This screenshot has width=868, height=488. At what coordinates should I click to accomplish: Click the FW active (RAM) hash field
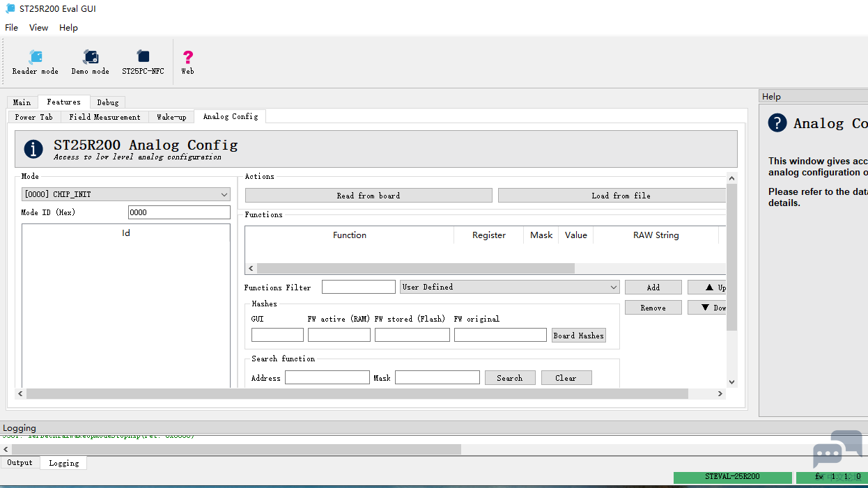click(339, 335)
